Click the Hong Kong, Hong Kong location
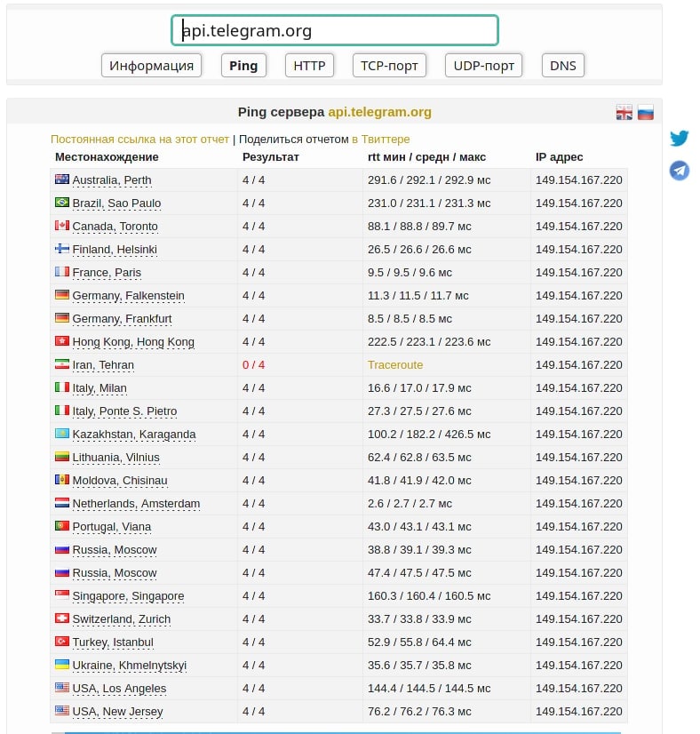The width and height of the screenshot is (700, 734). 133,342
